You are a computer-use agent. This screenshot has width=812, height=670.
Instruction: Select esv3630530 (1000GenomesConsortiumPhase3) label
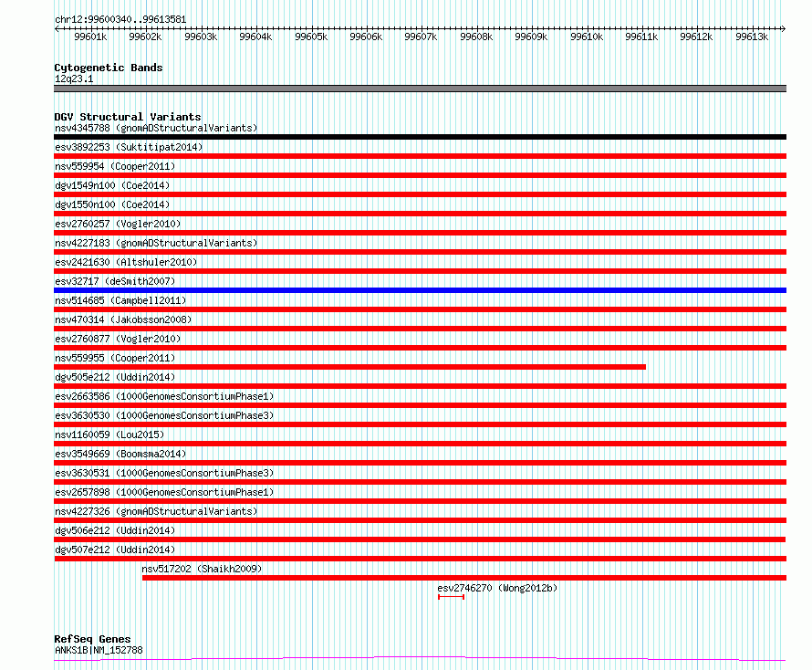164,415
